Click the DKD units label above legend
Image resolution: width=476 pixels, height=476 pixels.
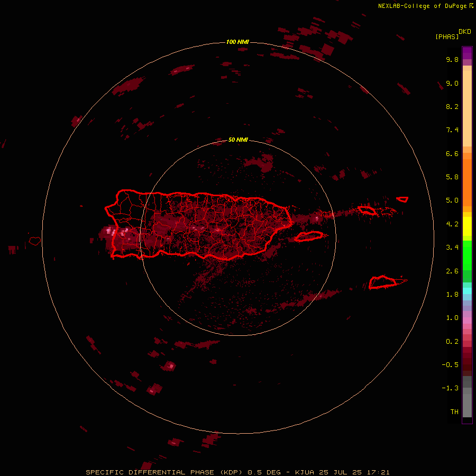[464, 32]
